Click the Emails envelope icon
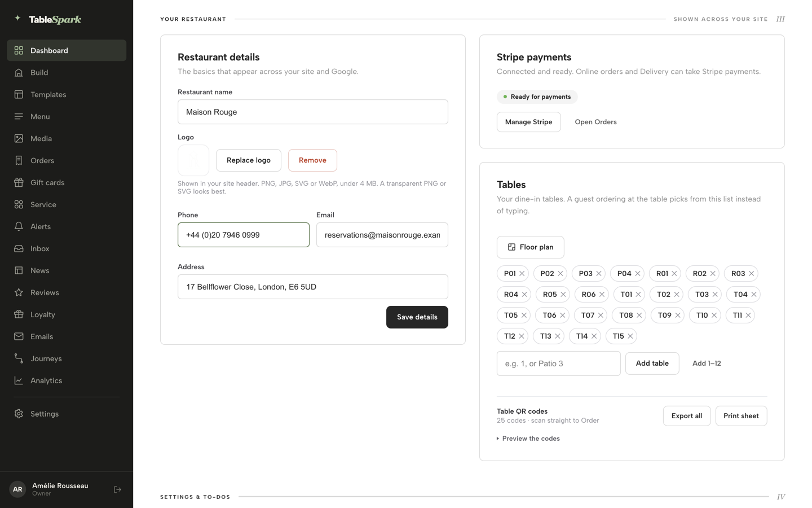The width and height of the screenshot is (812, 508). 19,336
